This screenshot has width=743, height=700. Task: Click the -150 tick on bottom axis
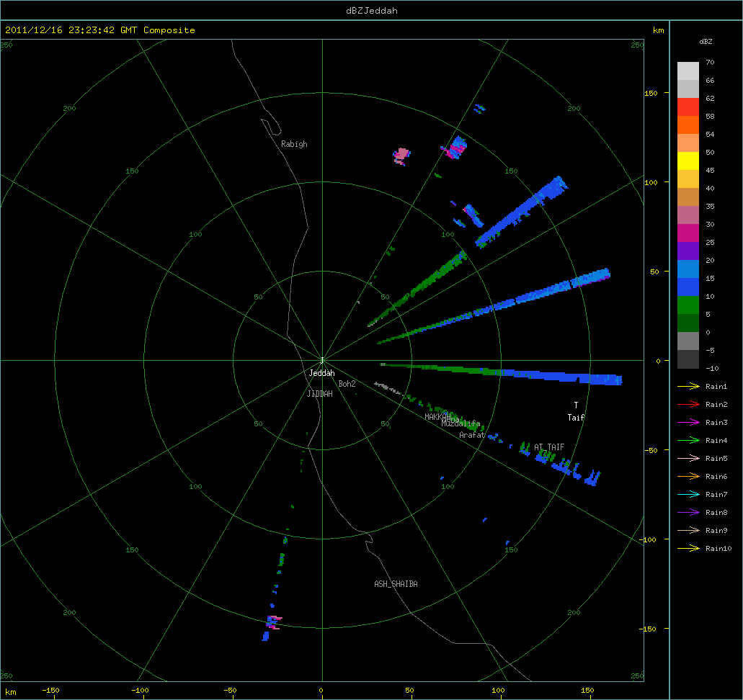tap(50, 690)
